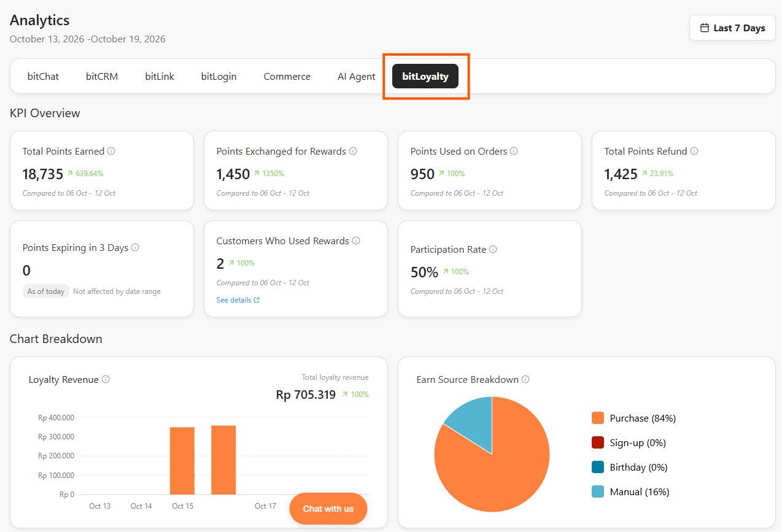
Task: Switch to the bitCRM tab
Action: click(x=102, y=76)
